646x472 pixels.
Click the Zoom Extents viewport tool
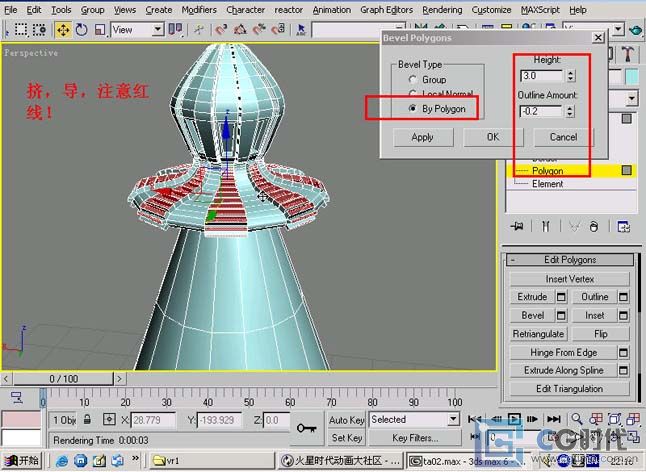(614, 419)
